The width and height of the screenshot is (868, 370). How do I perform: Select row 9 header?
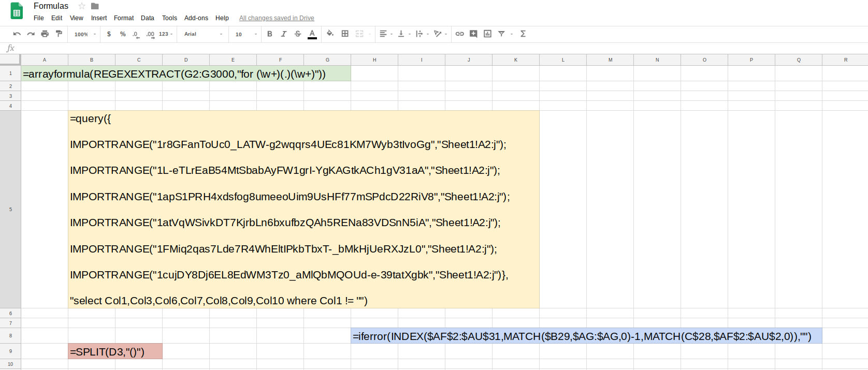pyautogui.click(x=10, y=351)
